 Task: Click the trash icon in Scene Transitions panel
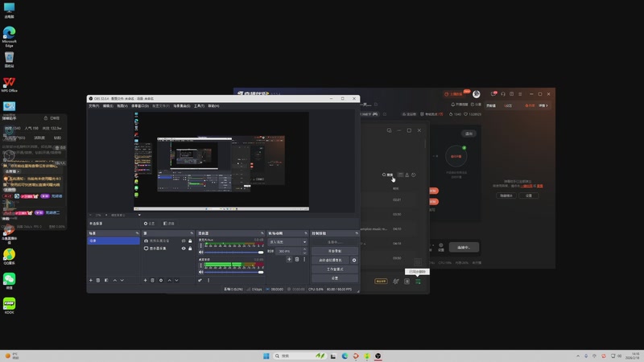click(x=296, y=259)
